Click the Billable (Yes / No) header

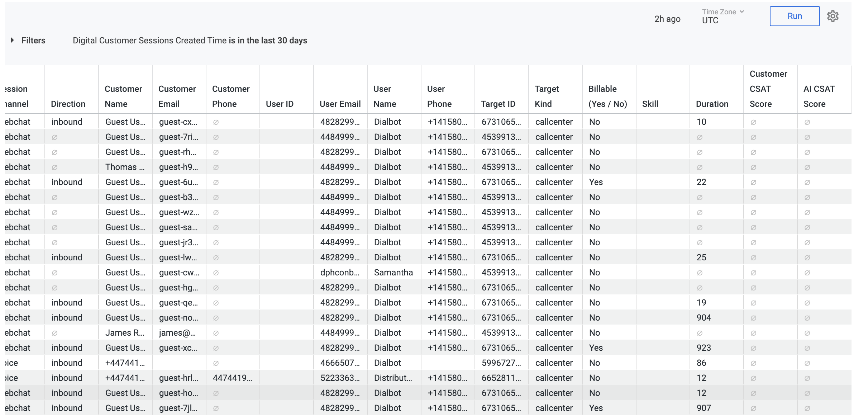coord(607,96)
